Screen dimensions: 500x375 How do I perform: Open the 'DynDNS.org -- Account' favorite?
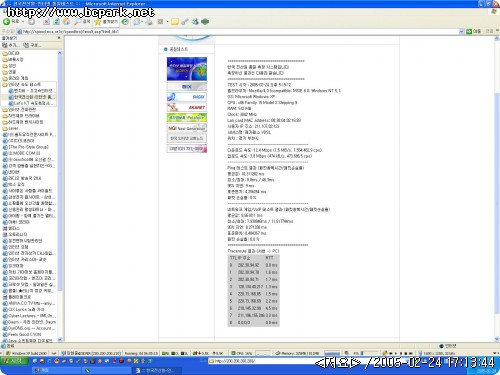(x=29, y=328)
